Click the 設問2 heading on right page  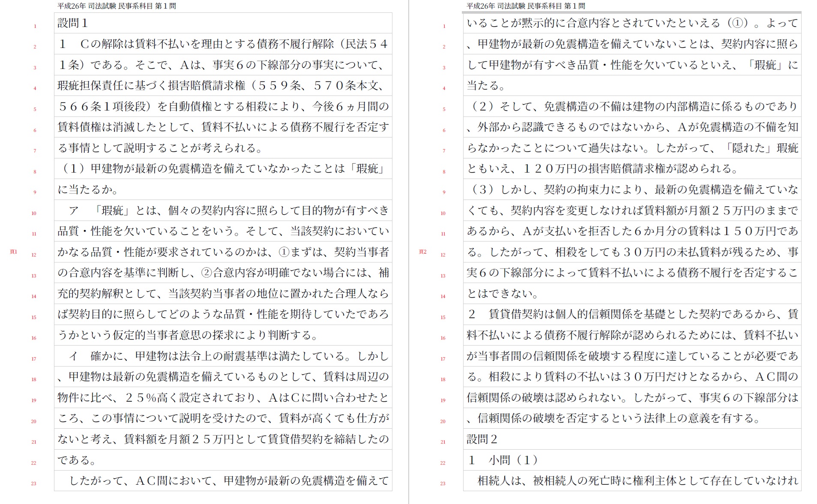pos(482,439)
